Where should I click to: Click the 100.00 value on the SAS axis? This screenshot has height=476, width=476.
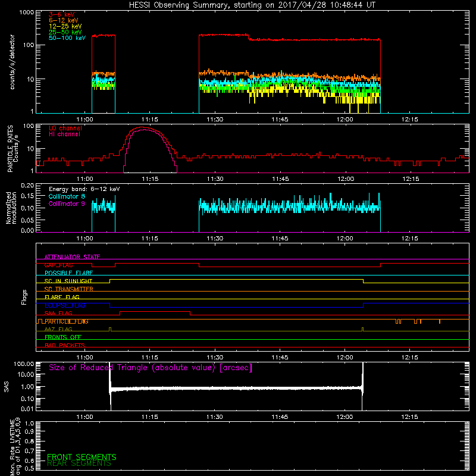pos(24,364)
